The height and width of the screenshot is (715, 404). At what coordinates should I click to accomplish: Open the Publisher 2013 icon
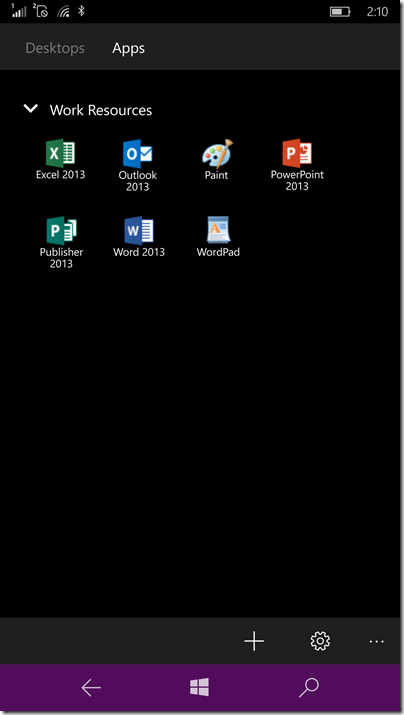[61, 231]
